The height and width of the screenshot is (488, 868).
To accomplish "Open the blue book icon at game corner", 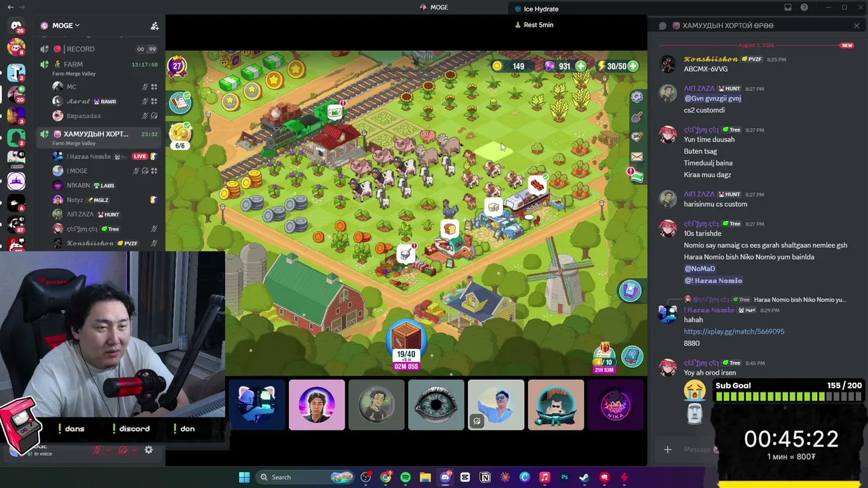I will (632, 356).
